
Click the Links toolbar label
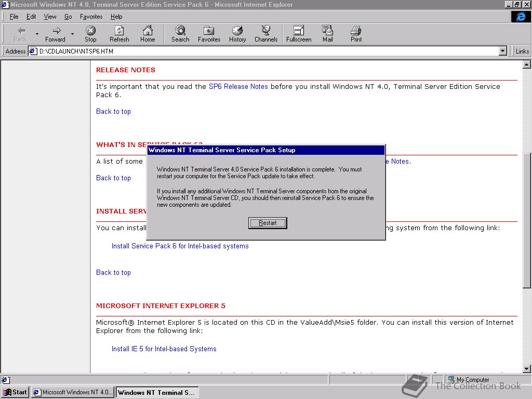(x=522, y=51)
